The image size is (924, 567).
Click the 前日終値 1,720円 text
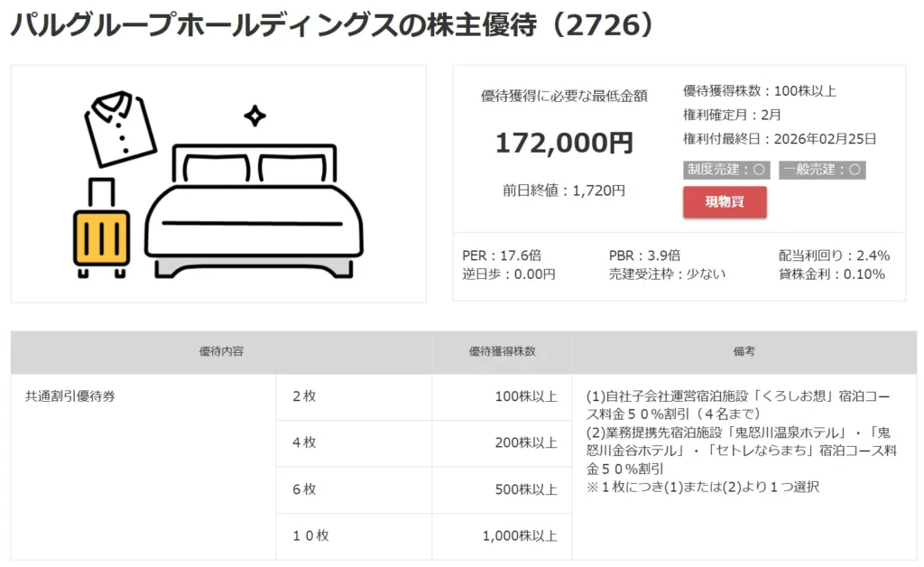click(x=564, y=191)
